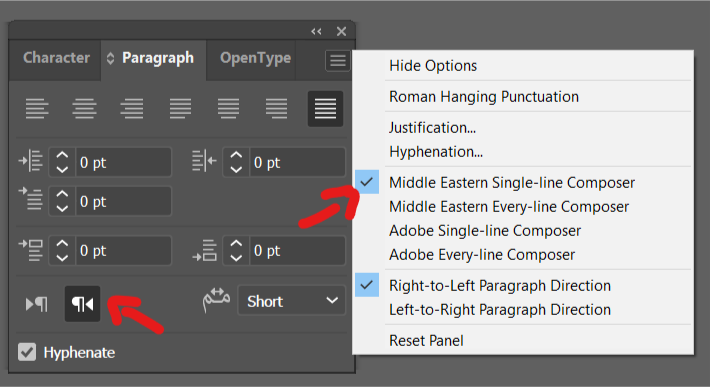Switch to the OpenType tab

tap(255, 58)
